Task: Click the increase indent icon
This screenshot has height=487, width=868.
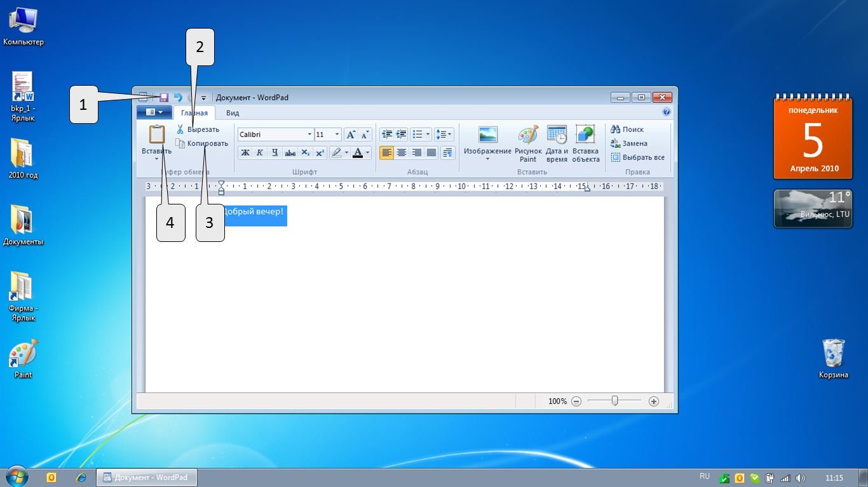Action: click(x=401, y=135)
